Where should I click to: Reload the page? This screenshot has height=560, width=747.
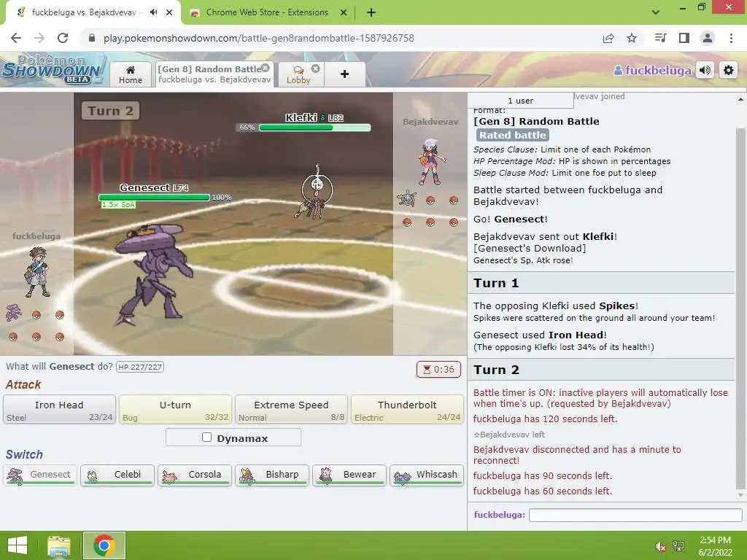pos(63,38)
